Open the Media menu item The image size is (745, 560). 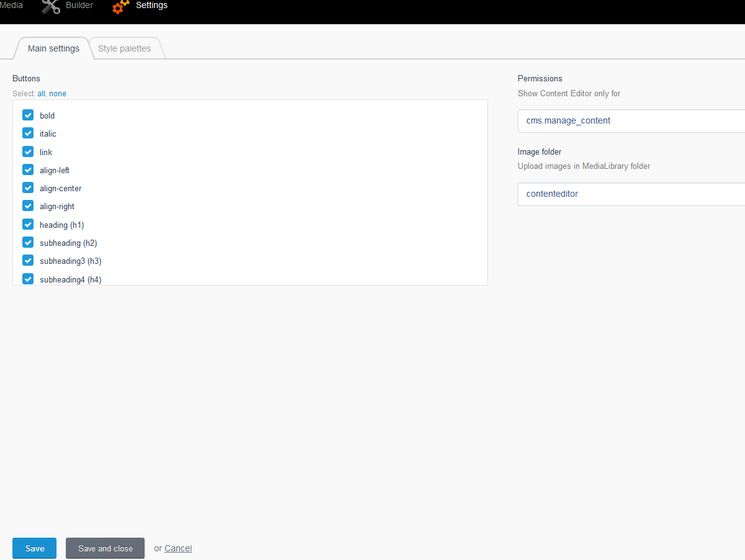[11, 5]
